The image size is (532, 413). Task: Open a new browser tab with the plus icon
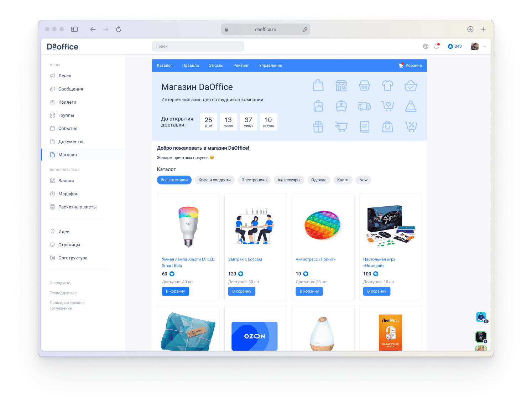[483, 29]
